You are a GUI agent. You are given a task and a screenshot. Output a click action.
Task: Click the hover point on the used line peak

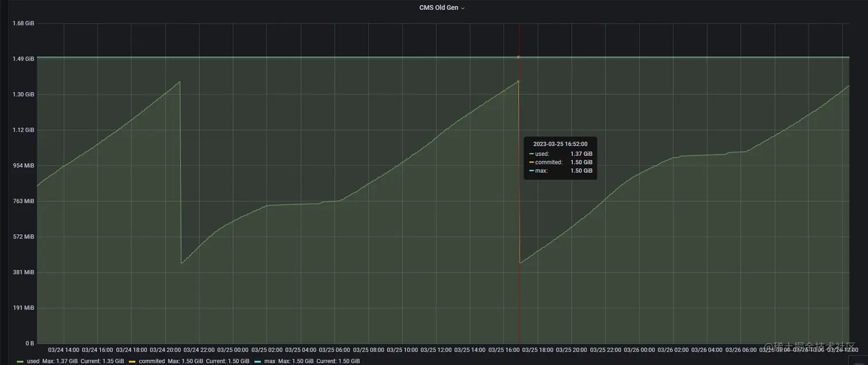coord(518,81)
